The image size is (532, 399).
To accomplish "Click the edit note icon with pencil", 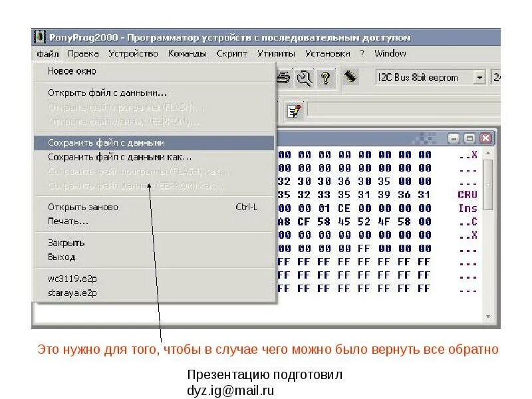I will coord(294,110).
